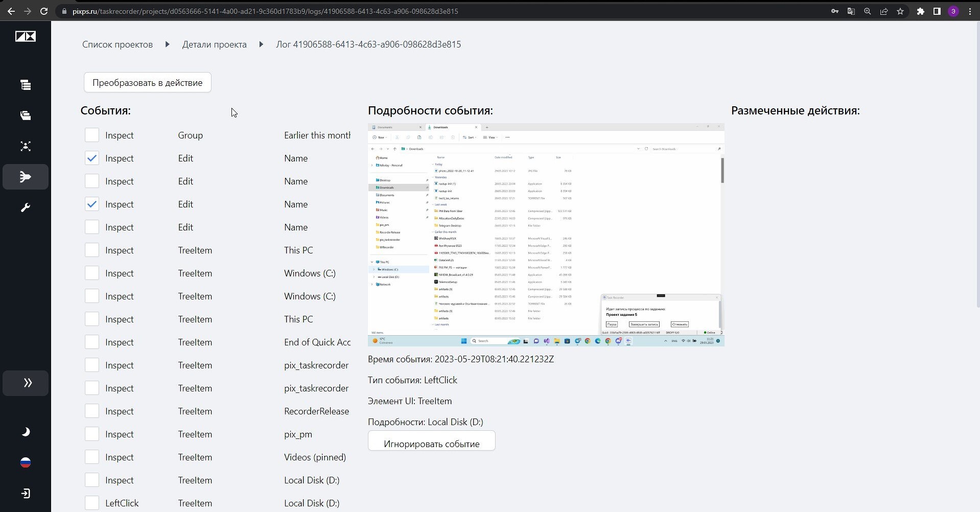Toggle dark mode moon icon
This screenshot has width=980, height=512.
coord(26,432)
